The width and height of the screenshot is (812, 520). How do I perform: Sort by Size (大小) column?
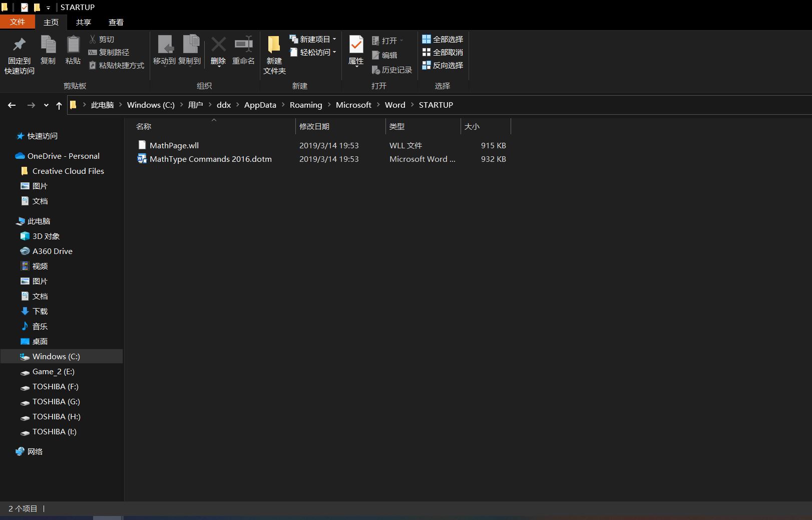[486, 126]
